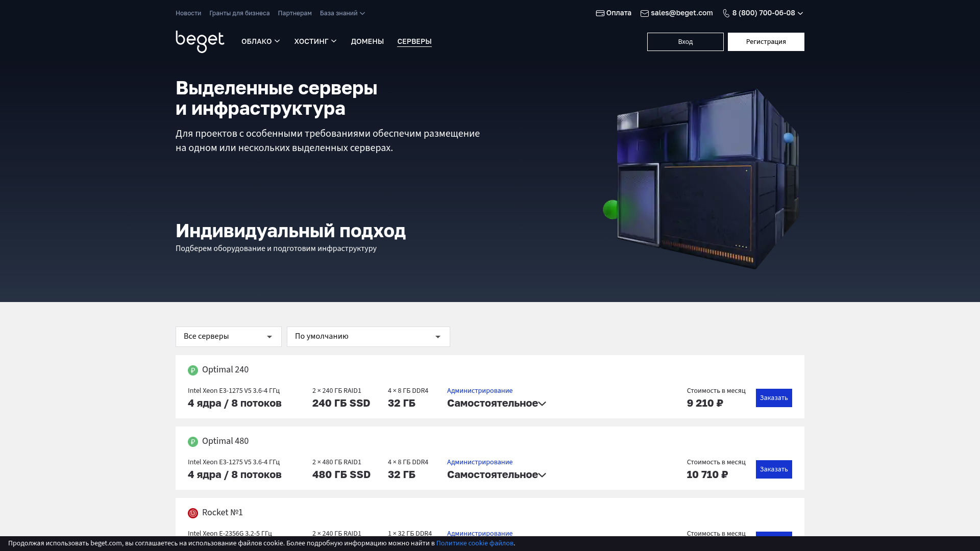This screenshot has height=551, width=980.
Task: Go to the ДОМЕНЫ page
Action: [x=367, y=41]
